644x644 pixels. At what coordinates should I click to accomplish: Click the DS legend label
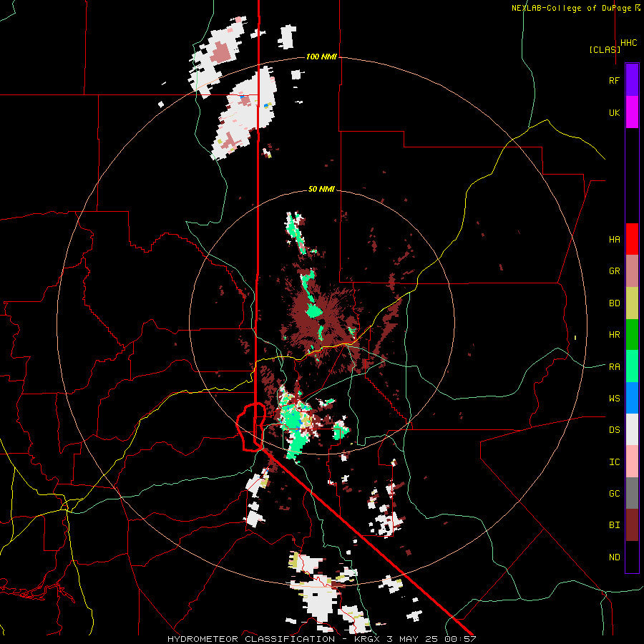pyautogui.click(x=614, y=429)
